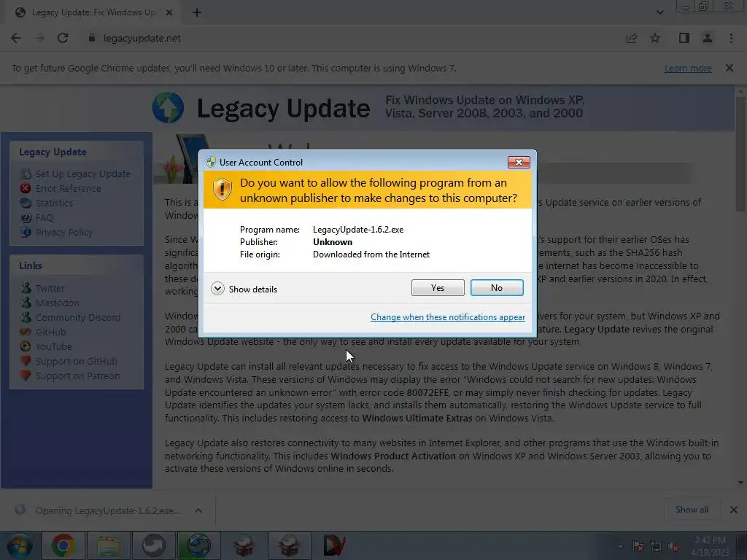Open GitHub link in Links panel
The width and height of the screenshot is (747, 560).
point(50,332)
